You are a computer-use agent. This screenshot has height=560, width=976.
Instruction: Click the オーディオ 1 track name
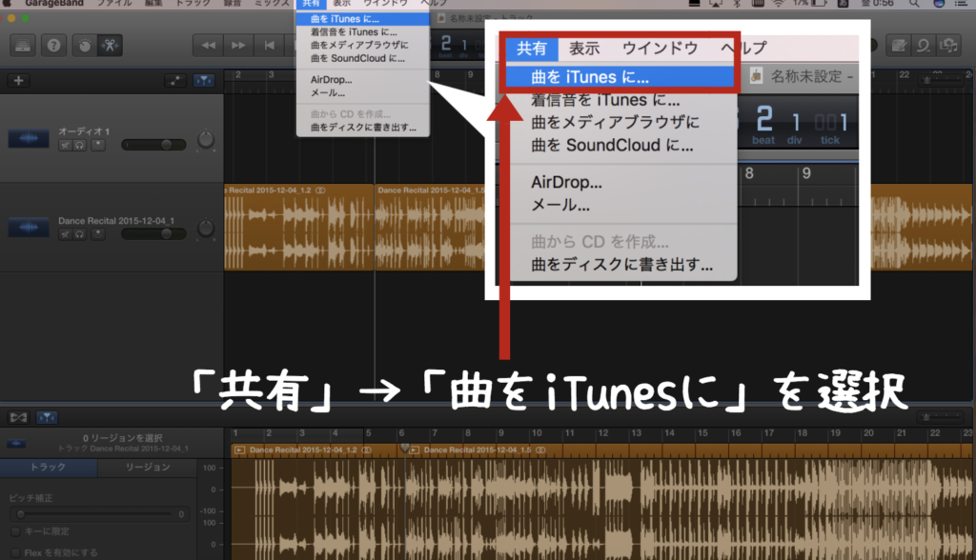pos(84,131)
